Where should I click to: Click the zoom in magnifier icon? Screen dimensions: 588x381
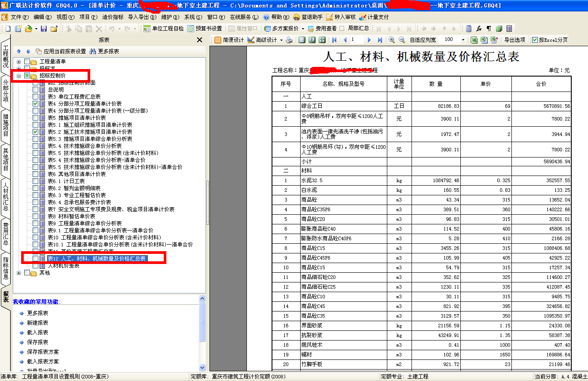(392, 40)
